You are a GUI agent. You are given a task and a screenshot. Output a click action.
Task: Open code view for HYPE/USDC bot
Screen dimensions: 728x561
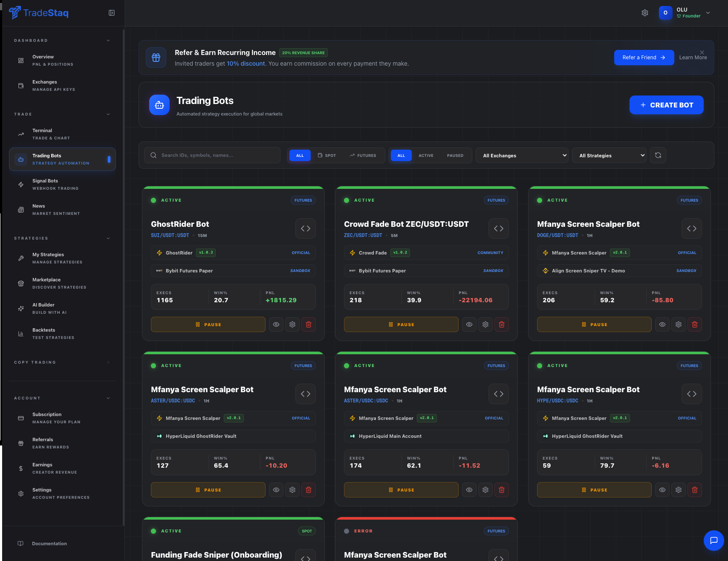coord(692,394)
